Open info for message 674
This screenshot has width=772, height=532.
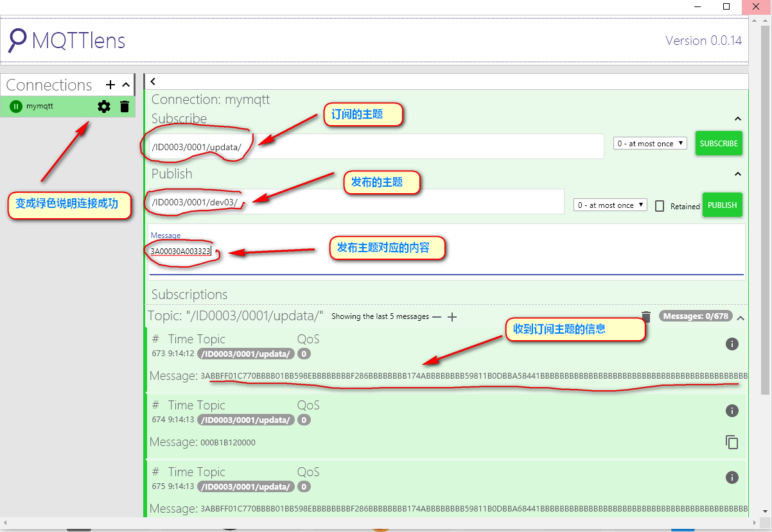pos(732,411)
